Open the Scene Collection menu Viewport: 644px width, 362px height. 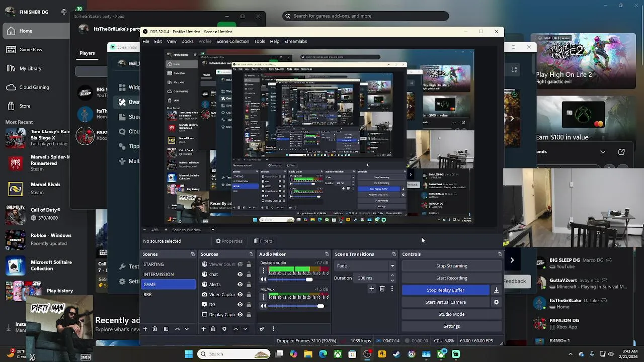tap(232, 42)
